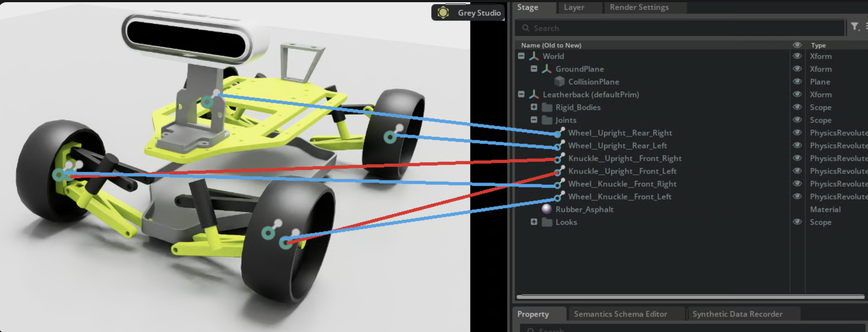Hide the Rigid_Bodies scope

[797, 107]
